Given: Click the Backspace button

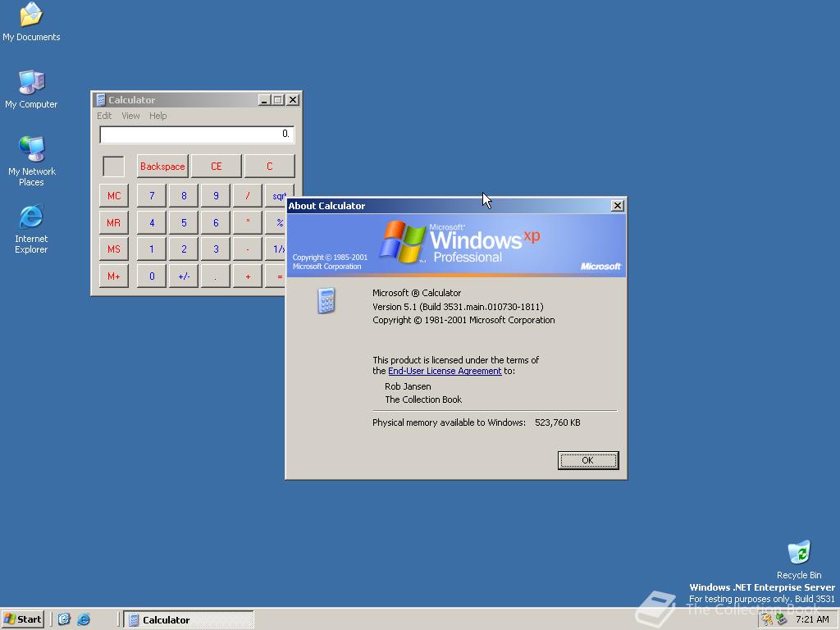Looking at the screenshot, I should pos(162,166).
